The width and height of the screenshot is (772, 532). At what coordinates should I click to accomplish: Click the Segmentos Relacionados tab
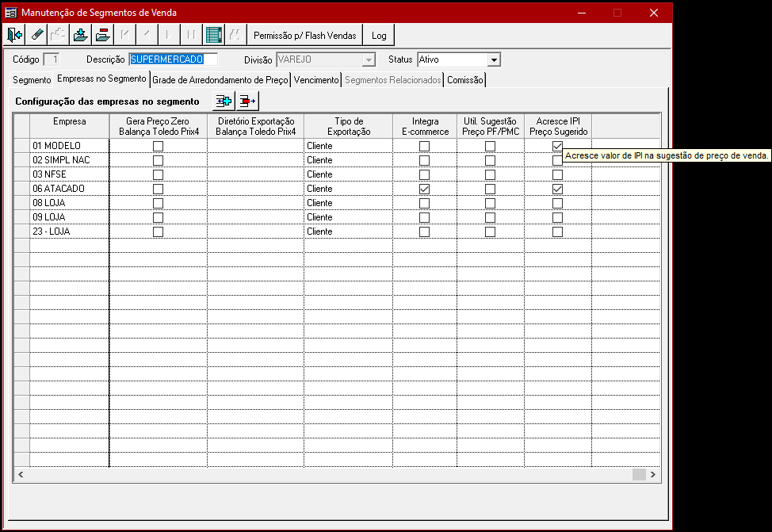click(x=393, y=80)
